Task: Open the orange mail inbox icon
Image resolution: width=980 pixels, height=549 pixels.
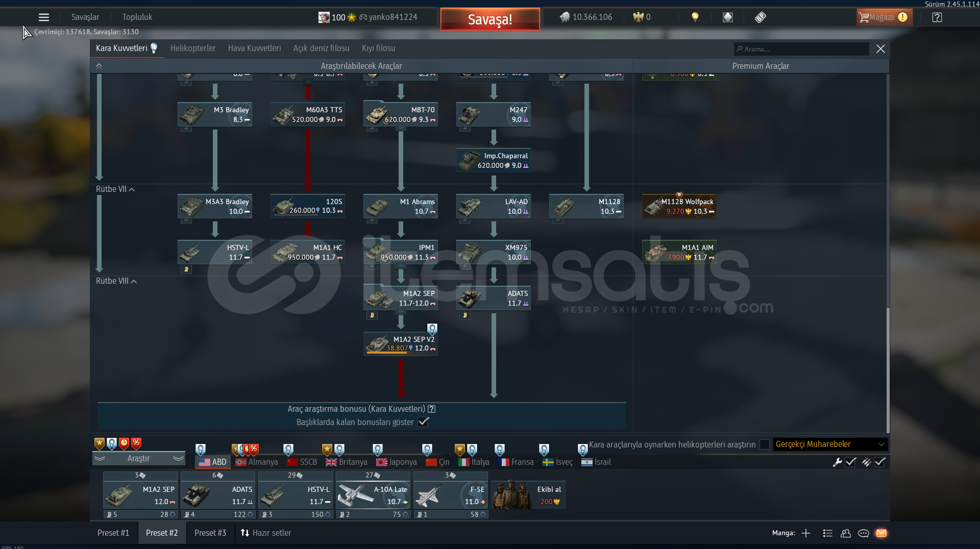Action: (x=881, y=533)
